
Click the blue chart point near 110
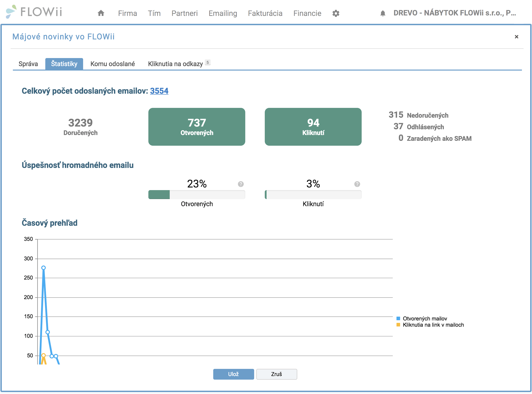click(x=47, y=332)
